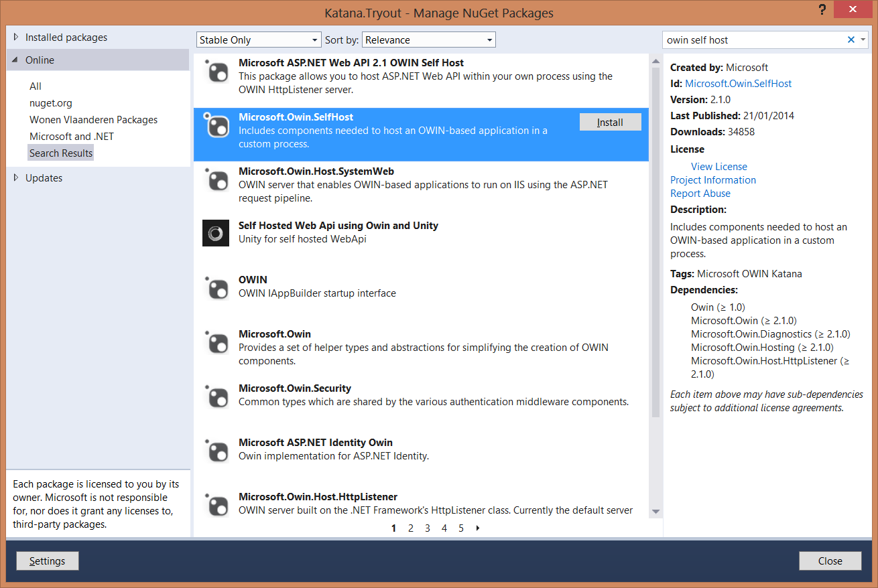Click the Self Hosted Web Api Unity package icon
Screen dimensions: 878x588
click(x=216, y=232)
